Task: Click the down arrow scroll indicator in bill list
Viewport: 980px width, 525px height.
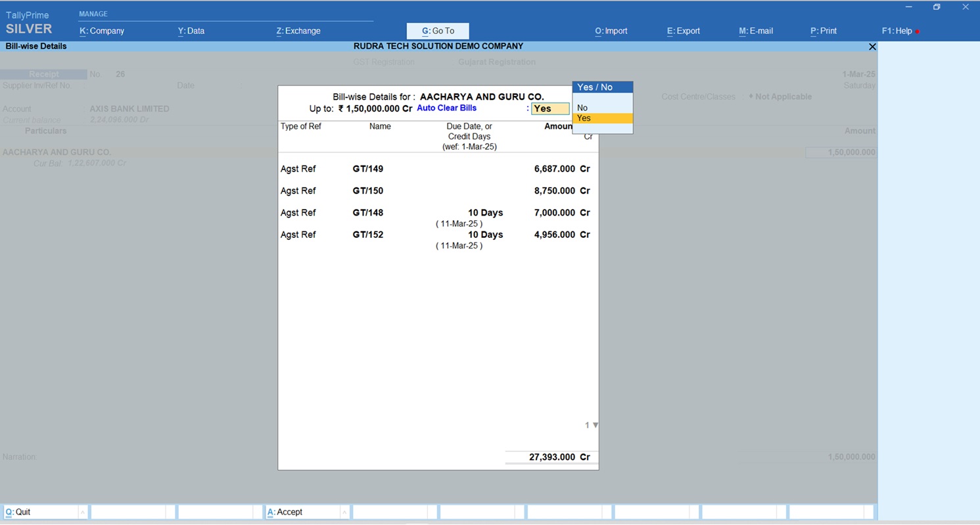Action: pos(595,425)
